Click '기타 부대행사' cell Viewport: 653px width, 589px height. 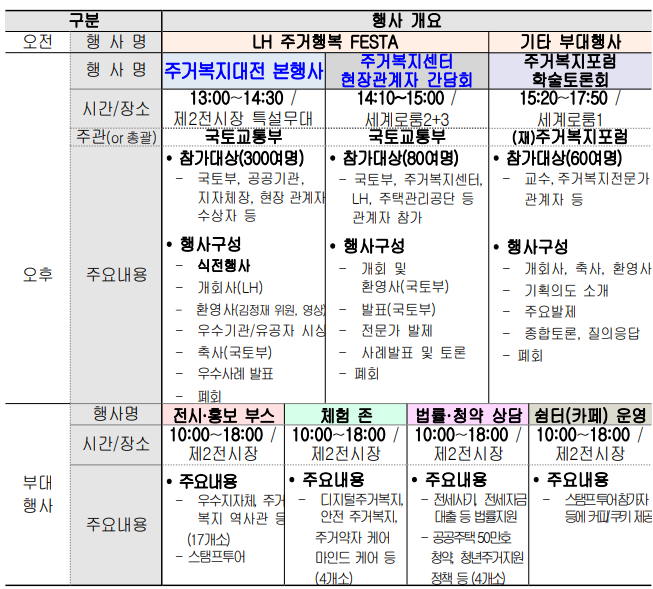(x=571, y=42)
